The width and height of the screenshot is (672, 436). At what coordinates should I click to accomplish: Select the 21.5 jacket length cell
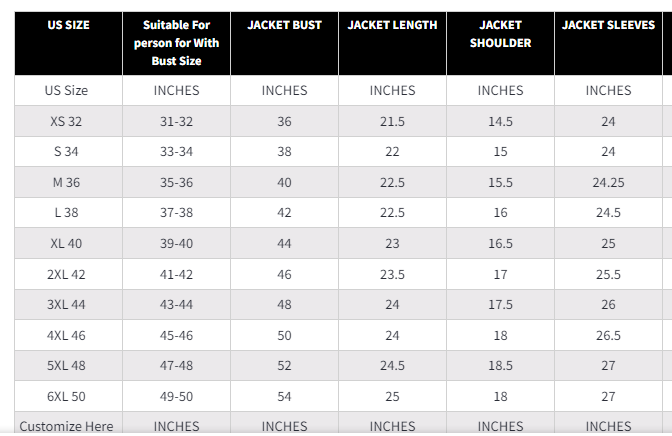point(392,121)
